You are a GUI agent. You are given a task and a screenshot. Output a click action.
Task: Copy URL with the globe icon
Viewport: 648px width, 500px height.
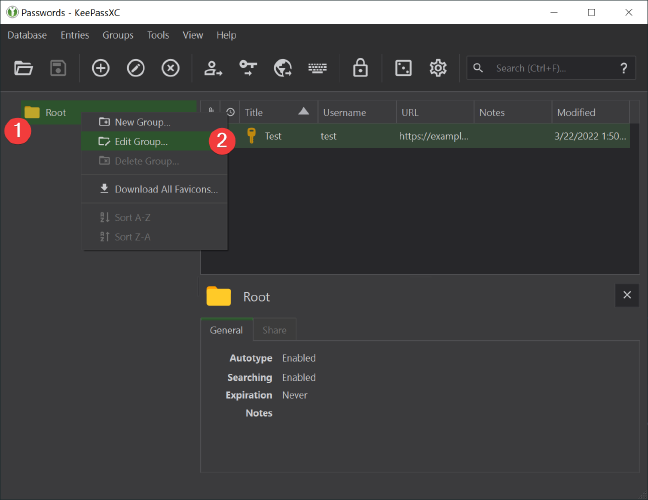coord(283,68)
